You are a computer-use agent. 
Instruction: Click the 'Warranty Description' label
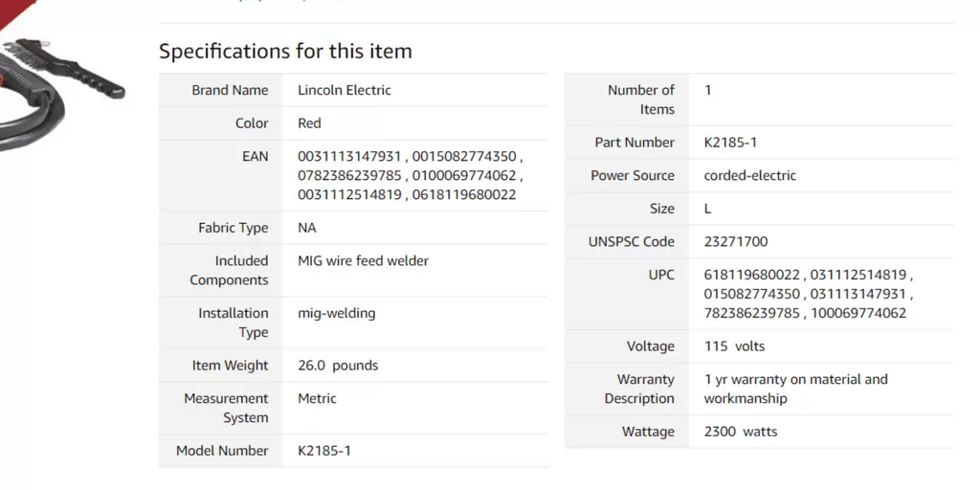[639, 390]
